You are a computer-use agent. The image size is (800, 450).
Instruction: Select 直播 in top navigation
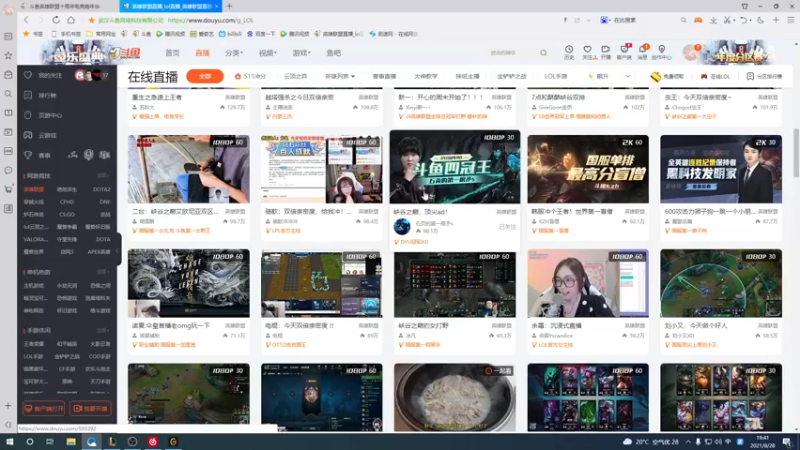(x=203, y=53)
